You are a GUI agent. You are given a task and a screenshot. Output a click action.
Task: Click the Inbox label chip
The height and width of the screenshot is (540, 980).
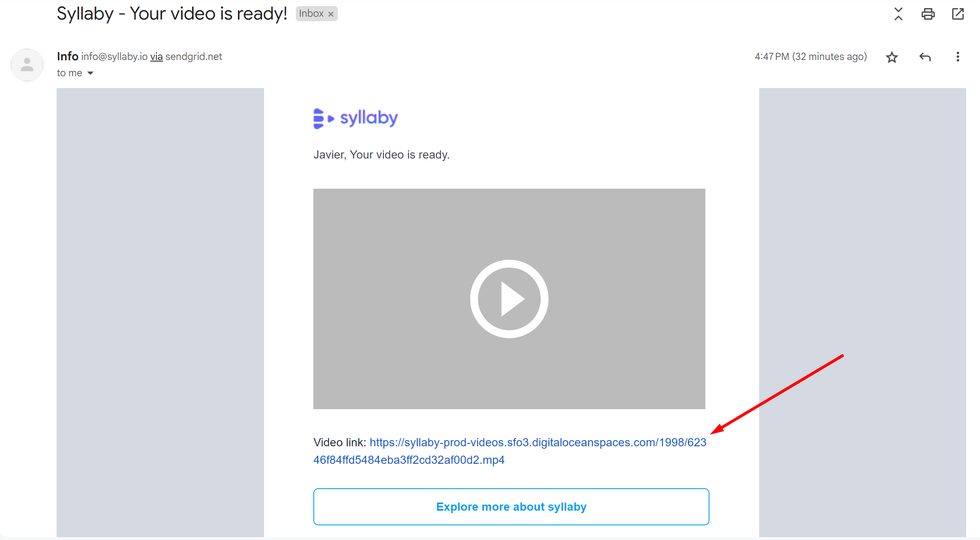click(312, 13)
